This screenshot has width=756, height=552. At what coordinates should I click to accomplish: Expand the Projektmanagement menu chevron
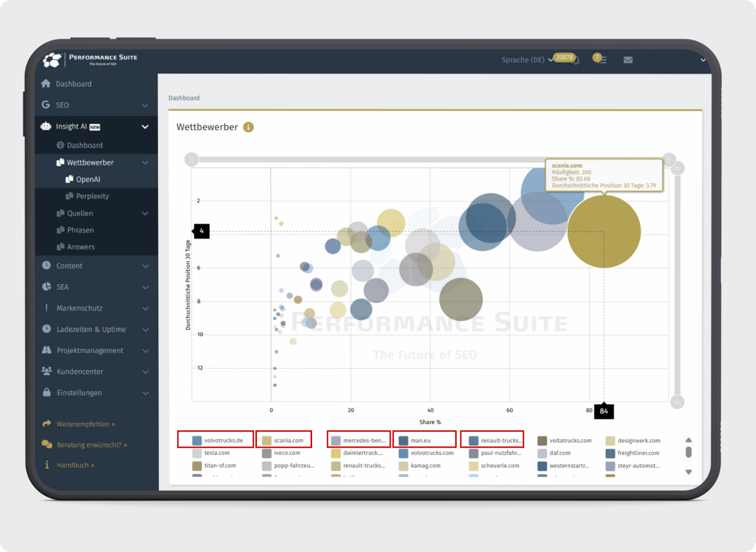[x=146, y=351]
